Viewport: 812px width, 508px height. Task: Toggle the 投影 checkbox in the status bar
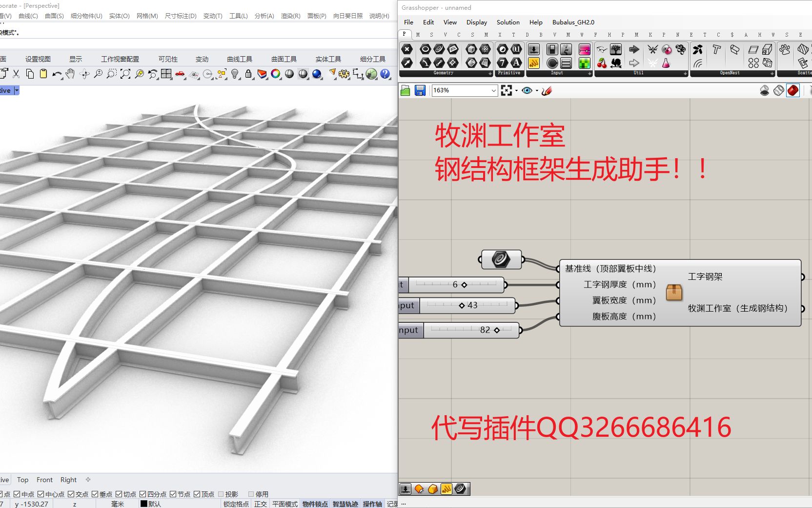pyautogui.click(x=222, y=493)
